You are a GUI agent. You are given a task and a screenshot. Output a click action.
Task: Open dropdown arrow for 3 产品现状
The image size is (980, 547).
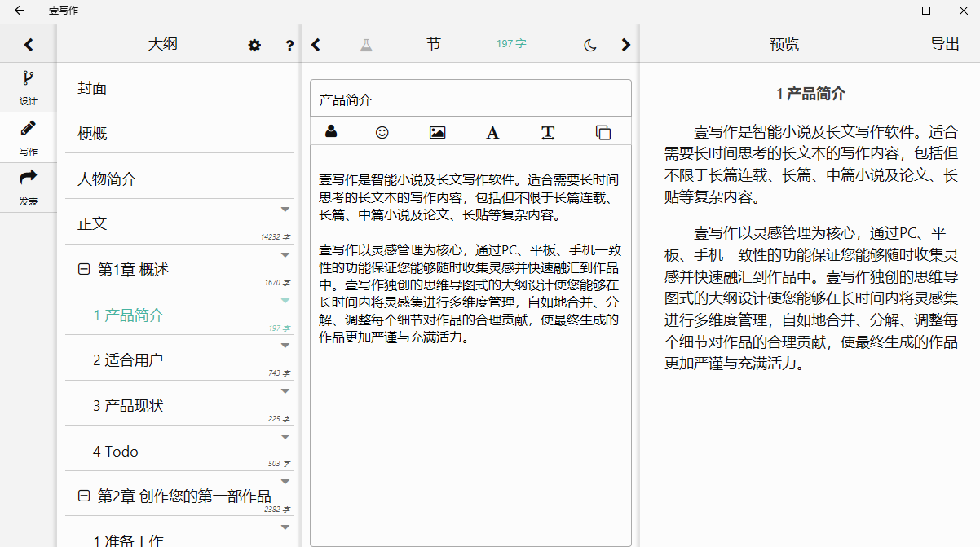(x=285, y=391)
